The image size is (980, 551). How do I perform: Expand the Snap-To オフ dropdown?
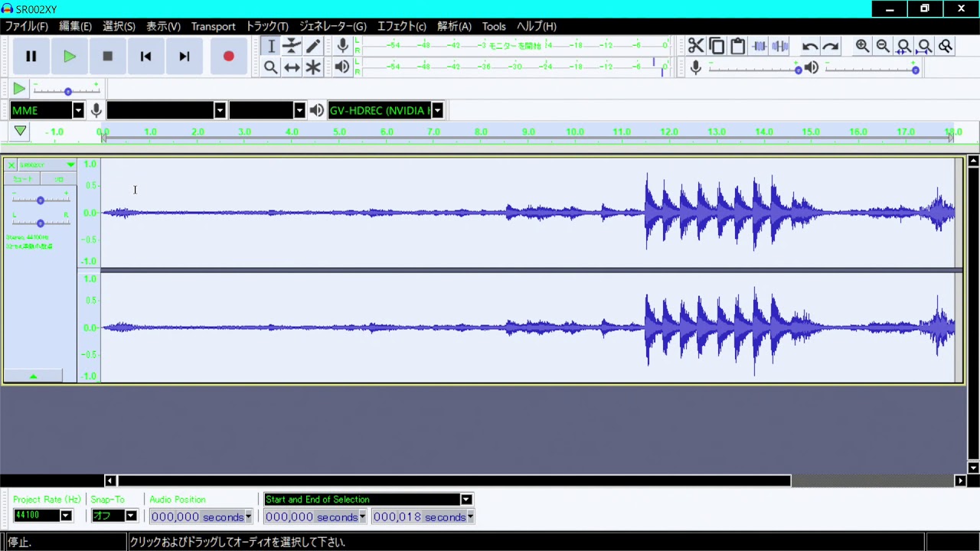coord(131,516)
